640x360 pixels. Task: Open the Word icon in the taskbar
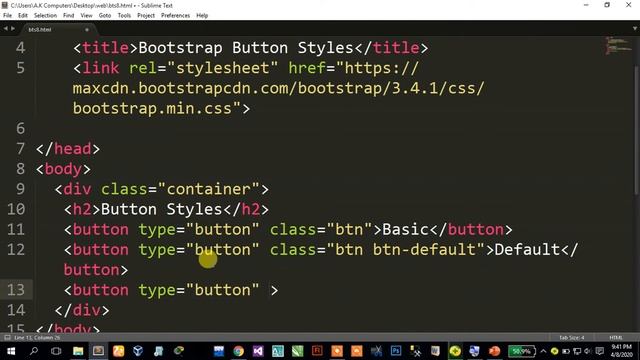pos(435,351)
